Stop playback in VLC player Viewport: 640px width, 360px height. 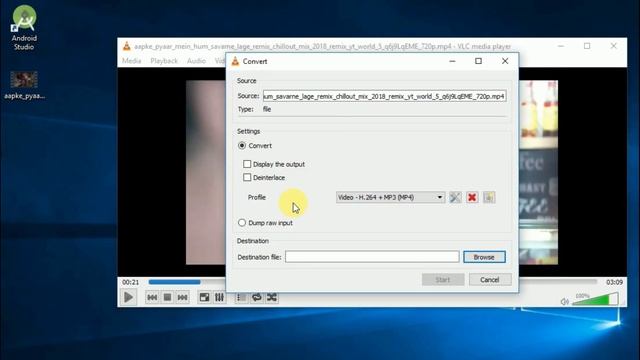pos(167,298)
